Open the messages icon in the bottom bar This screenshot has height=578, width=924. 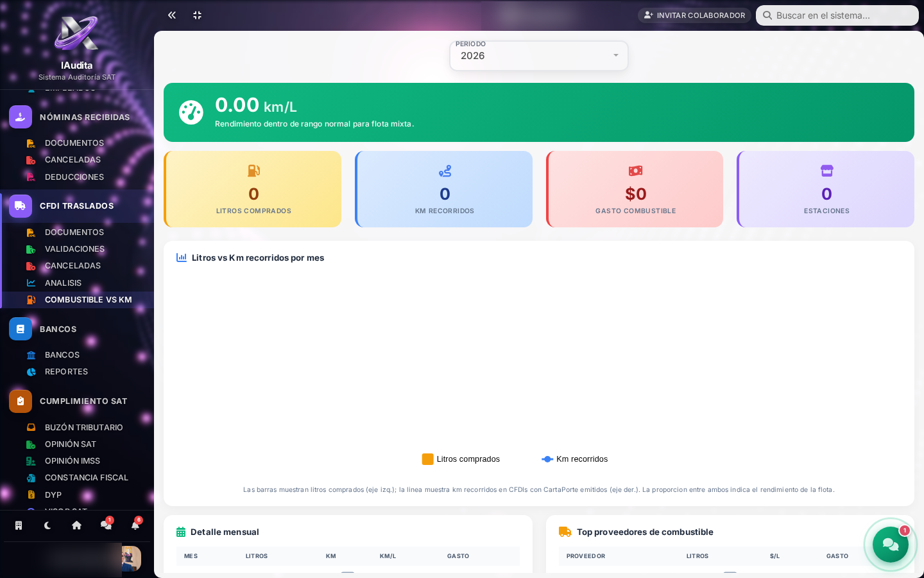coord(106,525)
